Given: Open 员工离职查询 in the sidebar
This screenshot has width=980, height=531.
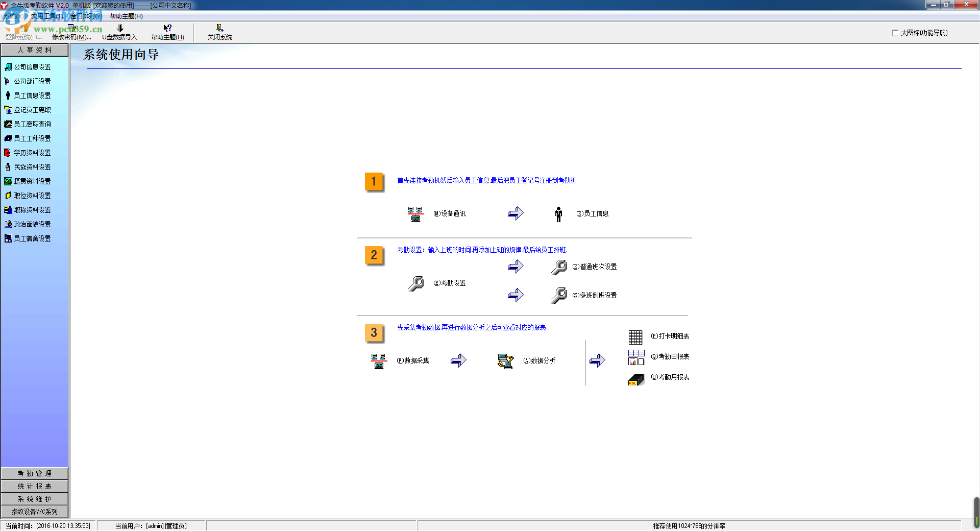Looking at the screenshot, I should pyautogui.click(x=28, y=124).
